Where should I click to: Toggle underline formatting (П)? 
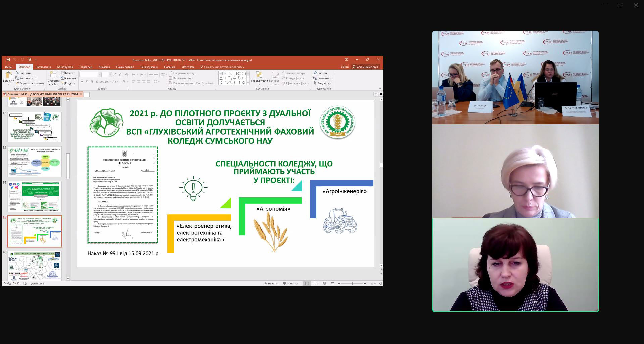pyautogui.click(x=92, y=82)
